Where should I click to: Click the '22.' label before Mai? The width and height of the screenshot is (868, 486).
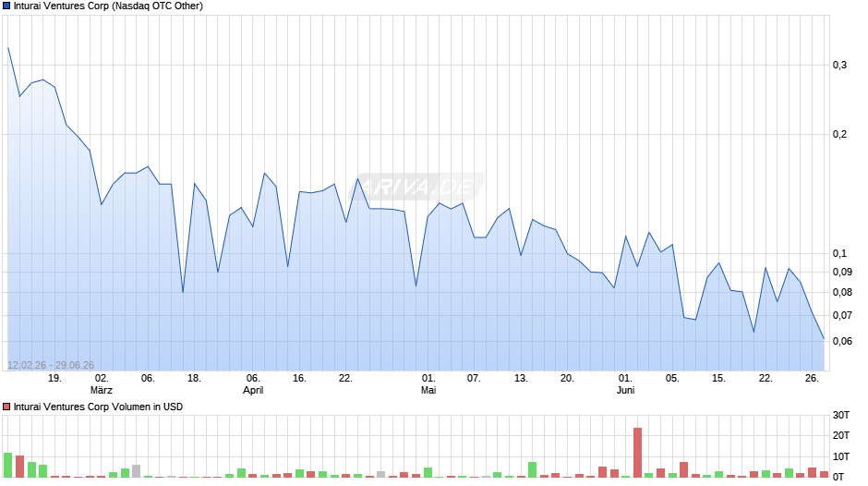(x=346, y=378)
